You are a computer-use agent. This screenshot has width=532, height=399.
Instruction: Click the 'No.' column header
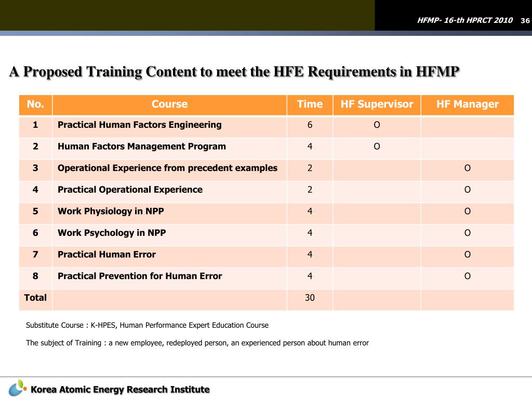(36, 104)
